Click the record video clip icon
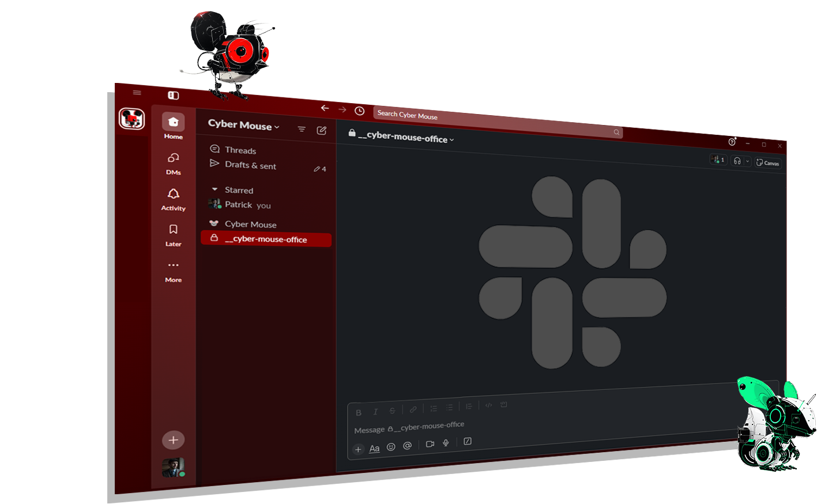The height and width of the screenshot is (504, 817). coord(430,444)
